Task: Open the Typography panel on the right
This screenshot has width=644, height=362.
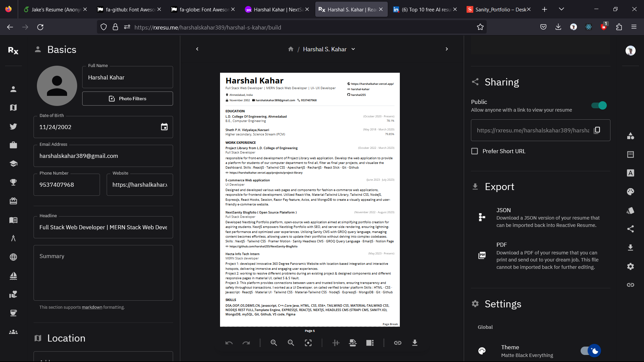Action: click(631, 173)
